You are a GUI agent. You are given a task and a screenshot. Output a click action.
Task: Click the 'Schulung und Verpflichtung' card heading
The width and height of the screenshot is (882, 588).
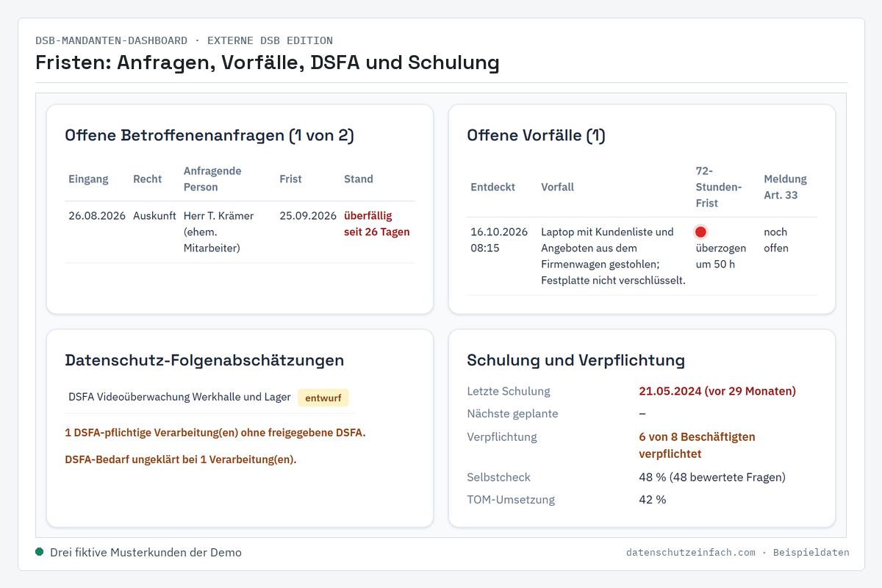(x=576, y=360)
